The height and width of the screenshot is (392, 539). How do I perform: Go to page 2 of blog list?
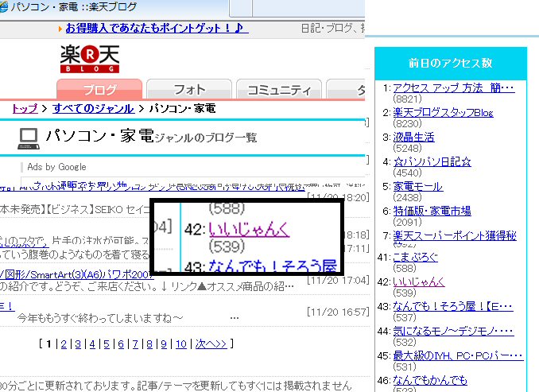click(x=64, y=343)
